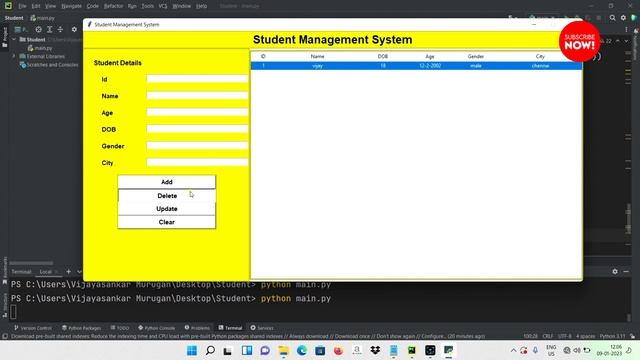Open the Edit menu in PyCharm

pyautogui.click(x=36, y=6)
